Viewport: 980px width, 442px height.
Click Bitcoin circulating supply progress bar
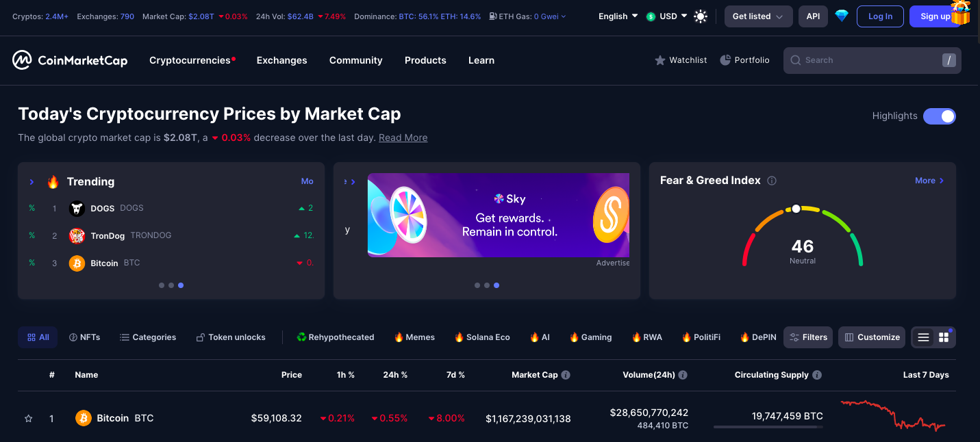[x=768, y=427]
